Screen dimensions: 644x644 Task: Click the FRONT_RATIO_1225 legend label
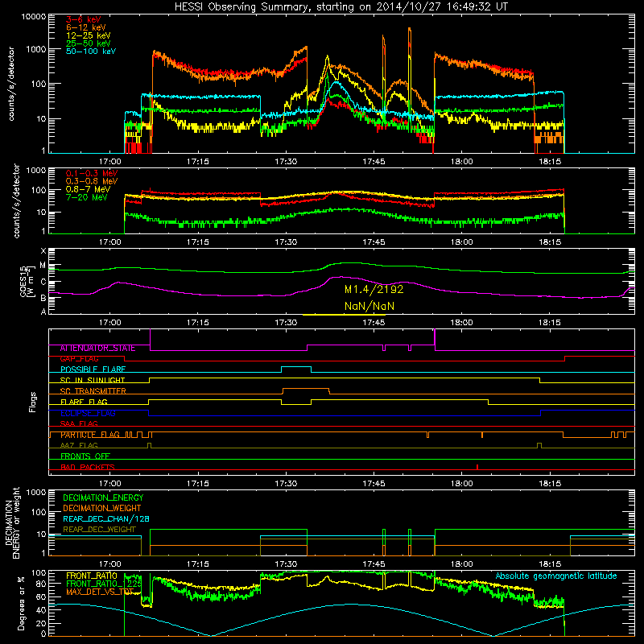tap(104, 584)
